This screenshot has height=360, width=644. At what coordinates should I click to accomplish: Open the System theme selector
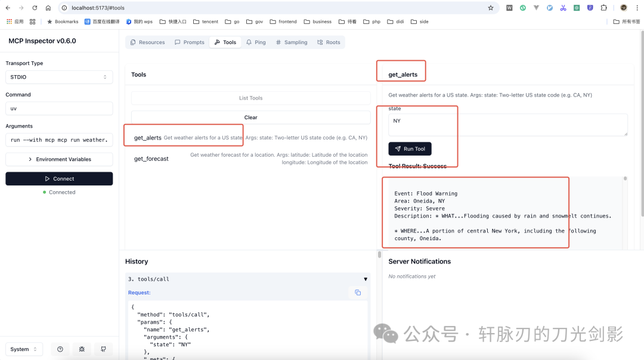[24, 349]
